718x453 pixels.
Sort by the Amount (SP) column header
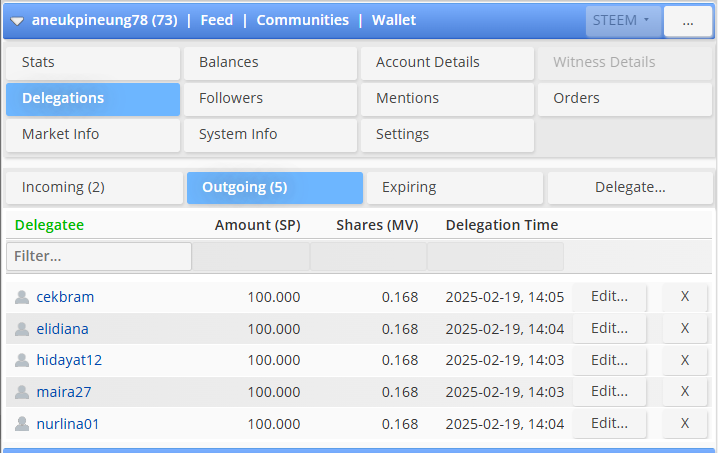coord(257,225)
